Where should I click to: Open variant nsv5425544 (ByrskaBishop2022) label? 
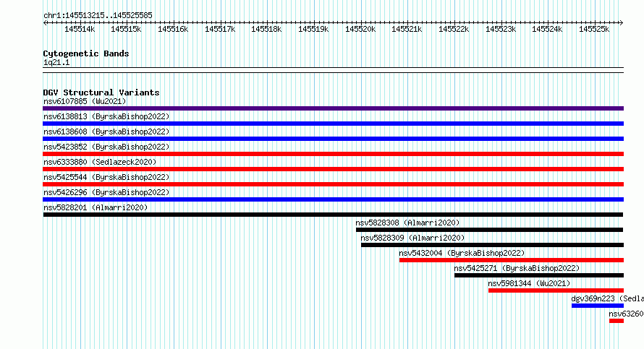[106, 177]
